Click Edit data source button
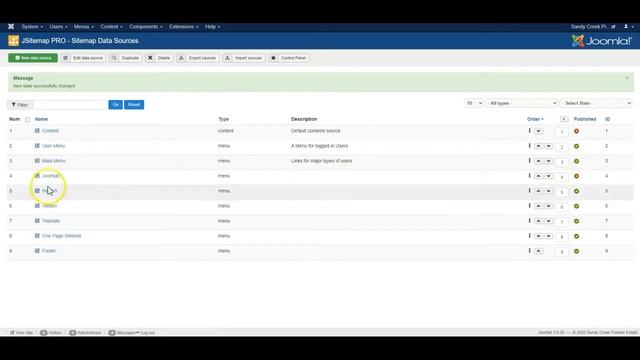The image size is (640, 360). point(84,58)
